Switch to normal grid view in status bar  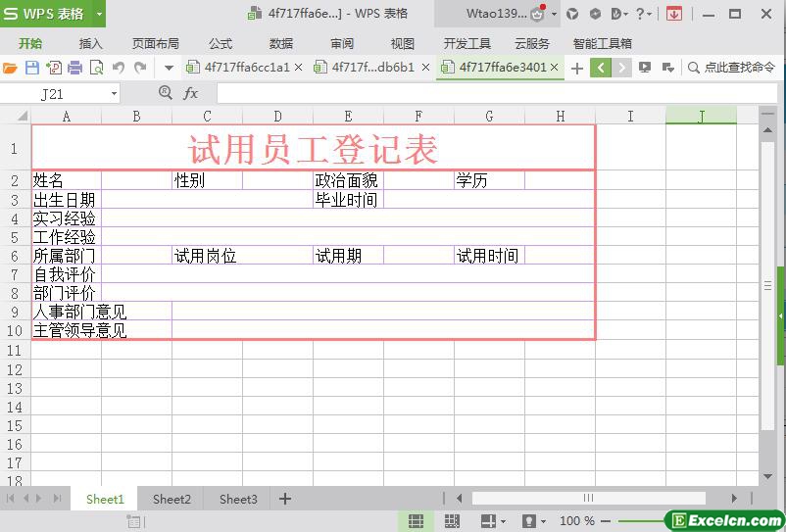(416, 521)
